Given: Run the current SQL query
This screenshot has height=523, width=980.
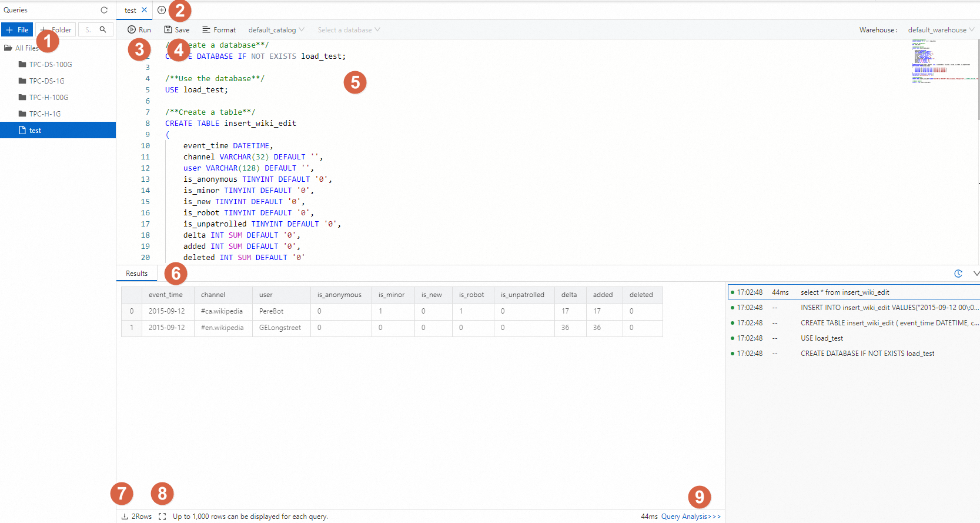Looking at the screenshot, I should click(x=139, y=30).
